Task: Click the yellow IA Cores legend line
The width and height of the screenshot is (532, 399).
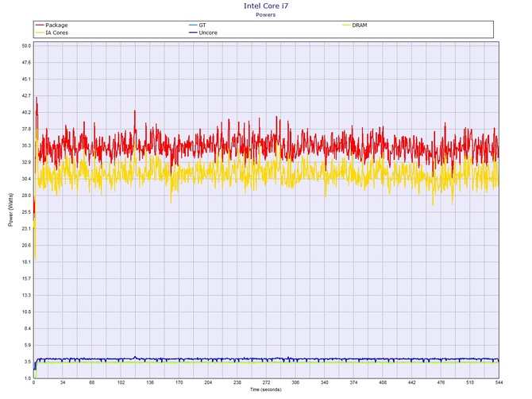Action: coord(40,33)
